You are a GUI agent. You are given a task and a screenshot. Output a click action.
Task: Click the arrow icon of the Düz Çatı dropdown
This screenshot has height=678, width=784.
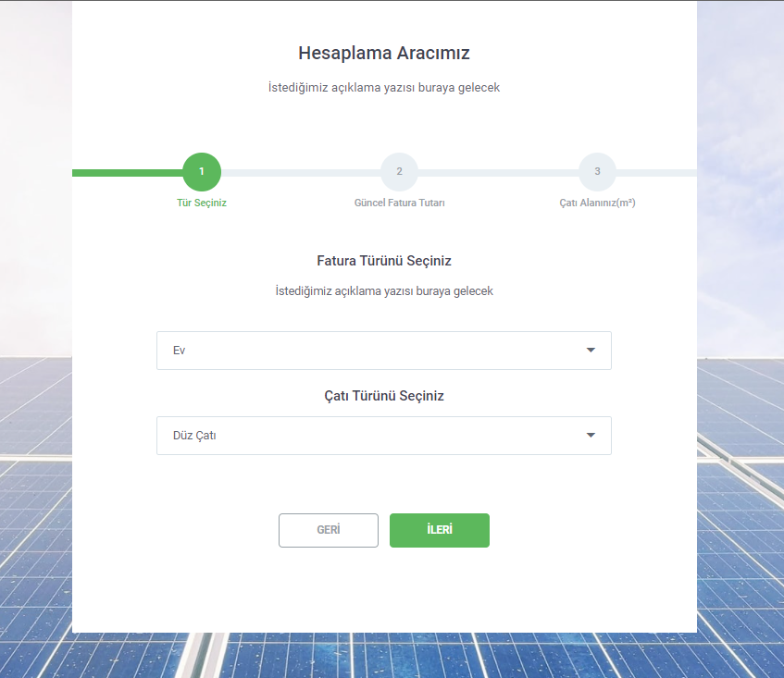[x=591, y=435]
